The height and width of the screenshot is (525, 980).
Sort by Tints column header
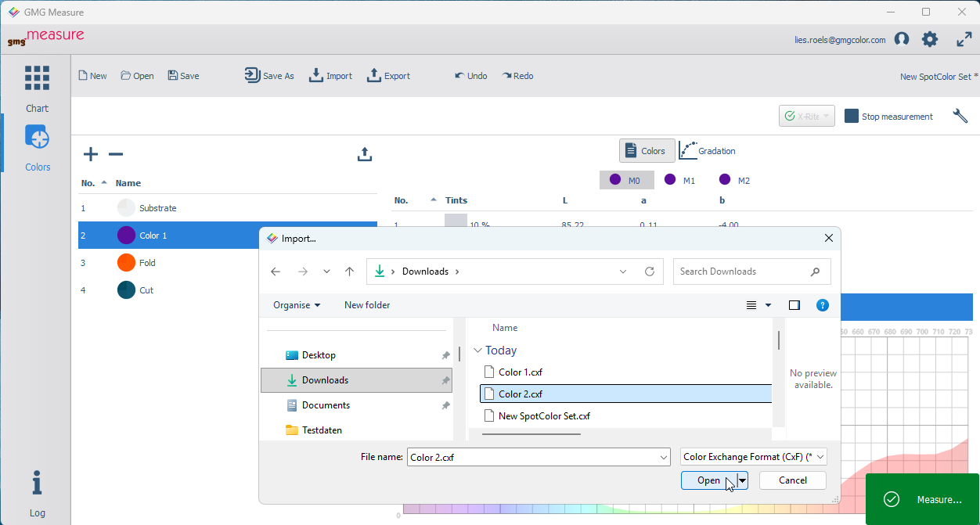(x=456, y=200)
